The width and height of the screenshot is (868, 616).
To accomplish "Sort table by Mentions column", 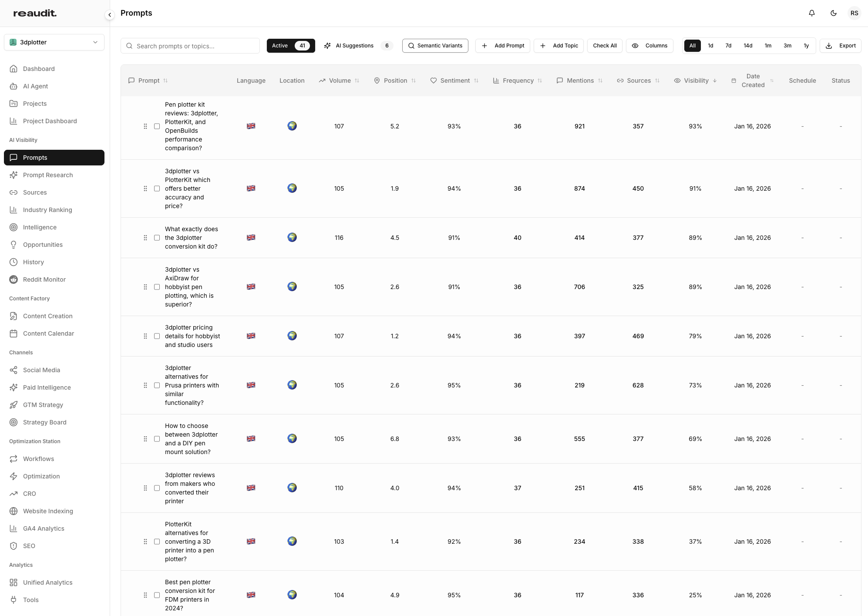I will (580, 81).
